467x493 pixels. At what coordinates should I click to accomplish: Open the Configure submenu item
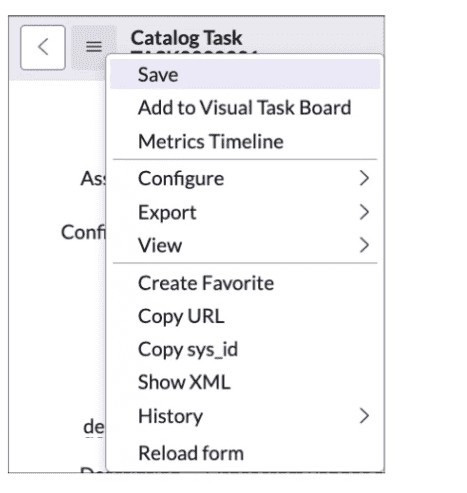click(x=245, y=178)
